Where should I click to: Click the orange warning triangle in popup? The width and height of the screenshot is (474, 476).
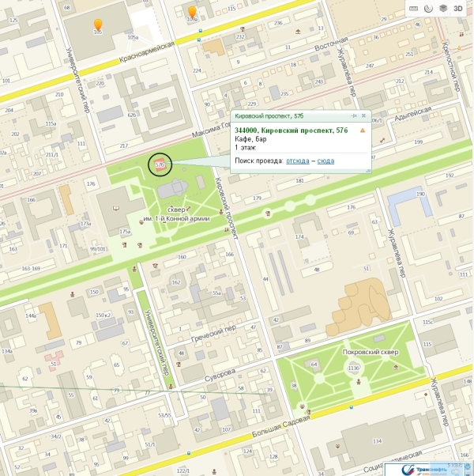[x=363, y=130]
